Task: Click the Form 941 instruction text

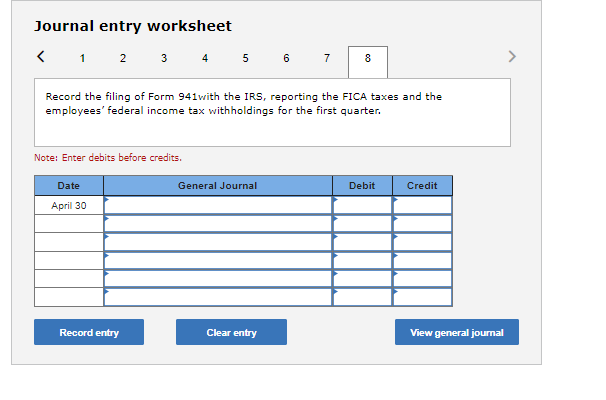Action: click(244, 104)
